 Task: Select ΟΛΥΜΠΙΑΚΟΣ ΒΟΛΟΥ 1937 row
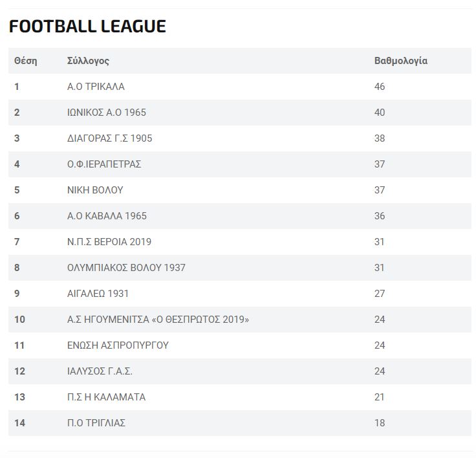click(x=240, y=268)
